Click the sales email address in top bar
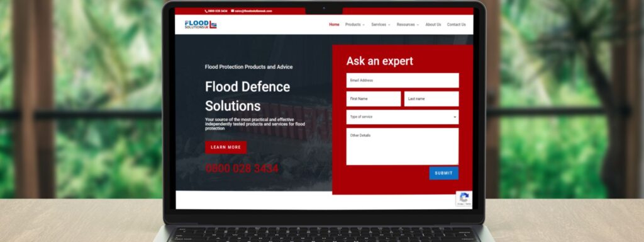Image resolution: width=644 pixels, height=242 pixels. click(253, 11)
